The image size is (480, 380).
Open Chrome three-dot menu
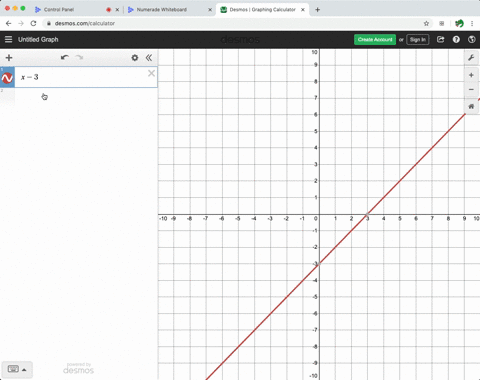(472, 23)
